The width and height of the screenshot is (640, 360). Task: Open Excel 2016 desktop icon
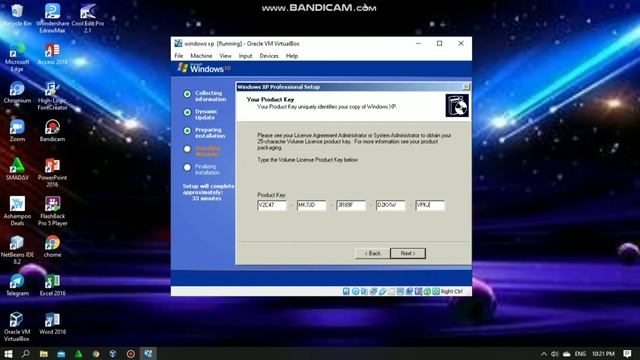click(52, 285)
